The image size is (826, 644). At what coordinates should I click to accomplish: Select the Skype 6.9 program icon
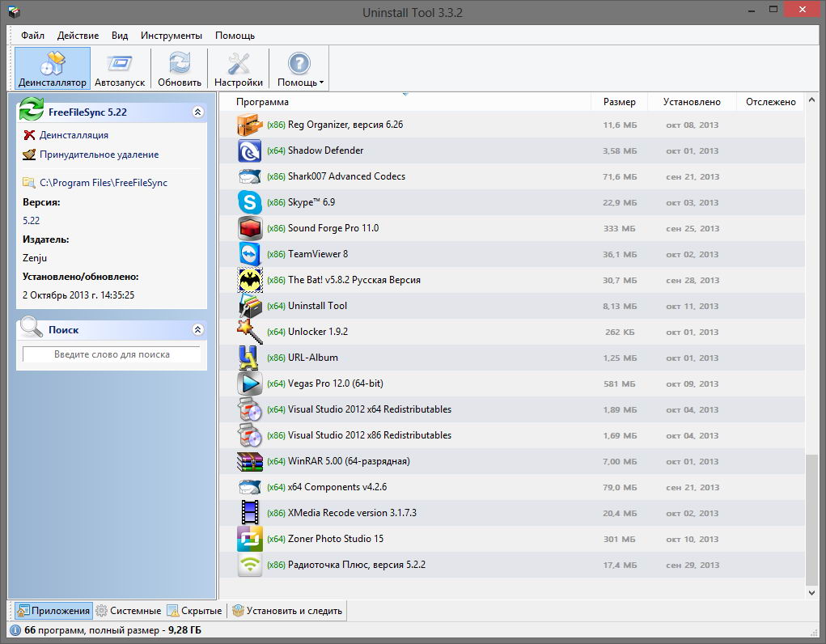250,202
